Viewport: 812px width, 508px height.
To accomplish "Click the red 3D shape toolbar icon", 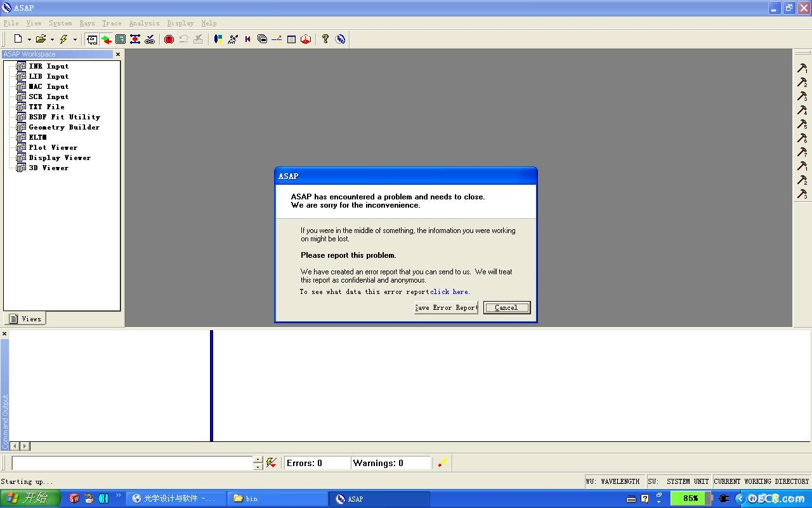I will point(306,39).
